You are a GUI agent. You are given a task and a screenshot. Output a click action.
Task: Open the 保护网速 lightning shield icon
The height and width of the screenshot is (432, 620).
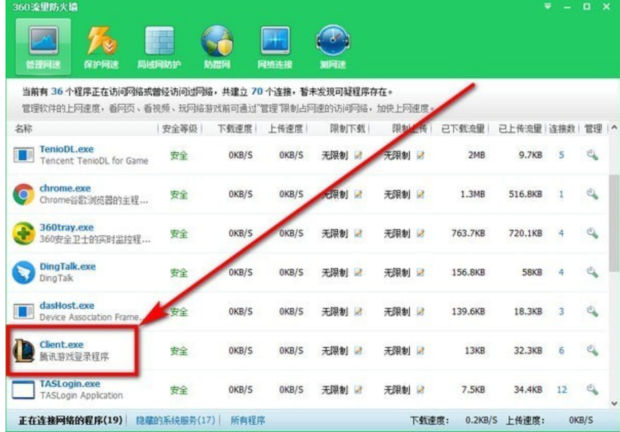coord(101,41)
